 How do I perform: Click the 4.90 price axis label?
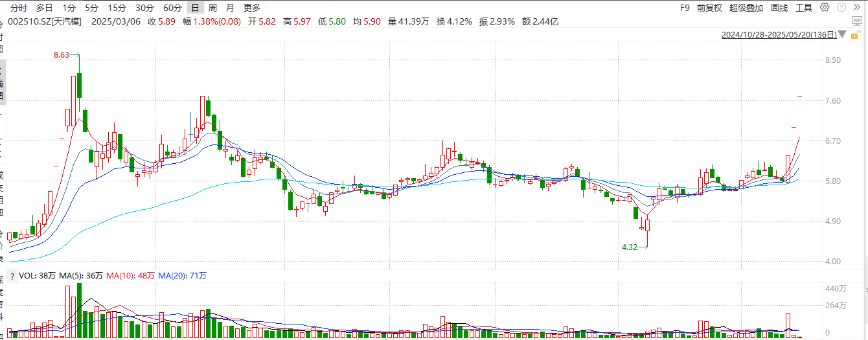[x=832, y=221]
